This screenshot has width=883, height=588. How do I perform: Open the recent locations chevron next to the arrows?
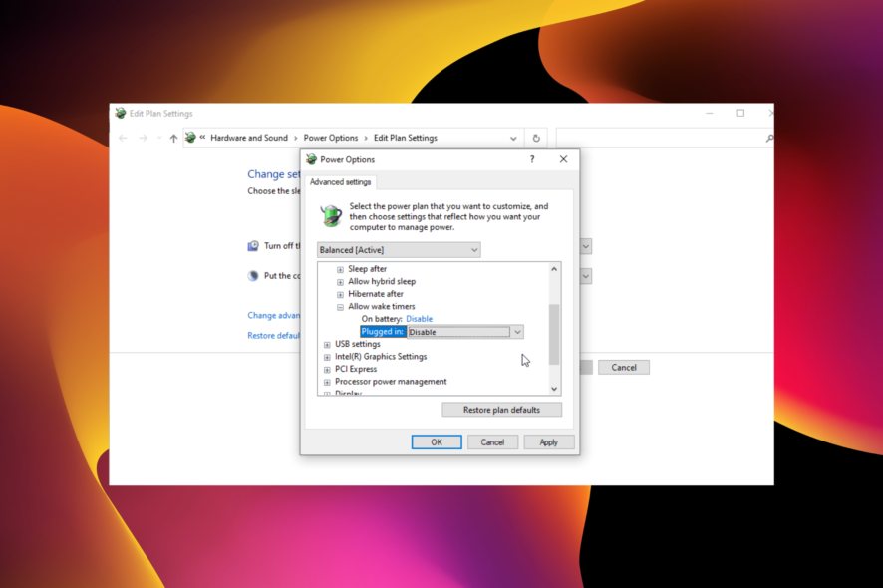159,138
